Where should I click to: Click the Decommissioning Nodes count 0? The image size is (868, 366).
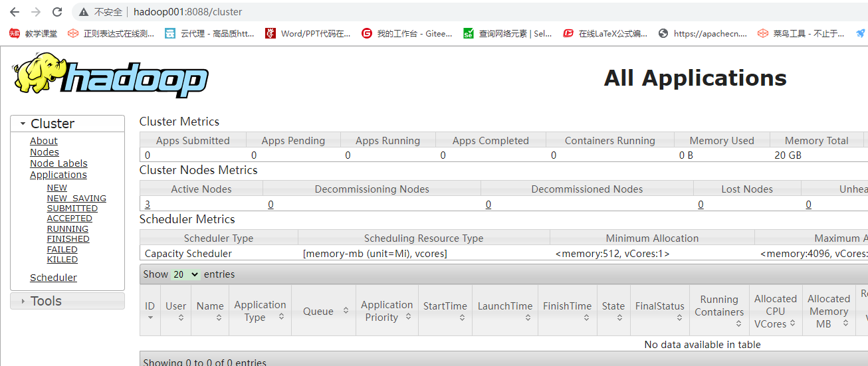click(x=271, y=205)
